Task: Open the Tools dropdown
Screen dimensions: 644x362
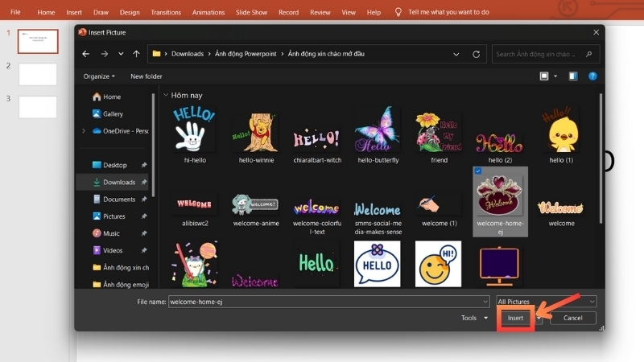Action: (474, 318)
